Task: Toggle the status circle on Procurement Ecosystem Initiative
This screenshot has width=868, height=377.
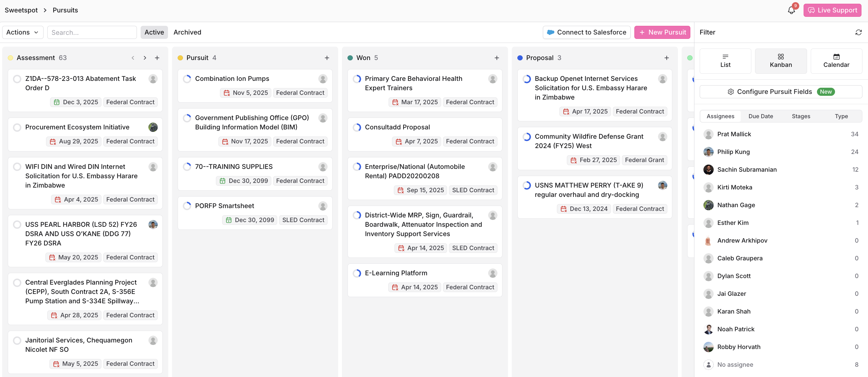Action: pyautogui.click(x=17, y=127)
